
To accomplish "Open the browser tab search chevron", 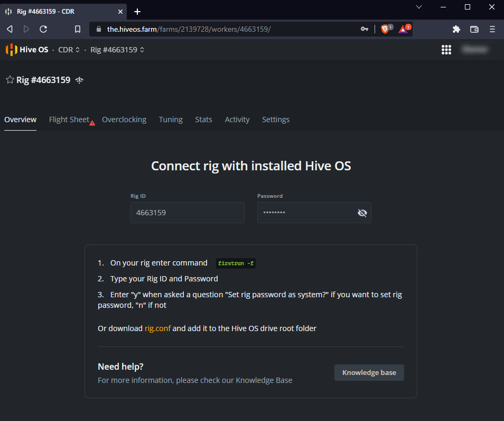I will tap(419, 7).
